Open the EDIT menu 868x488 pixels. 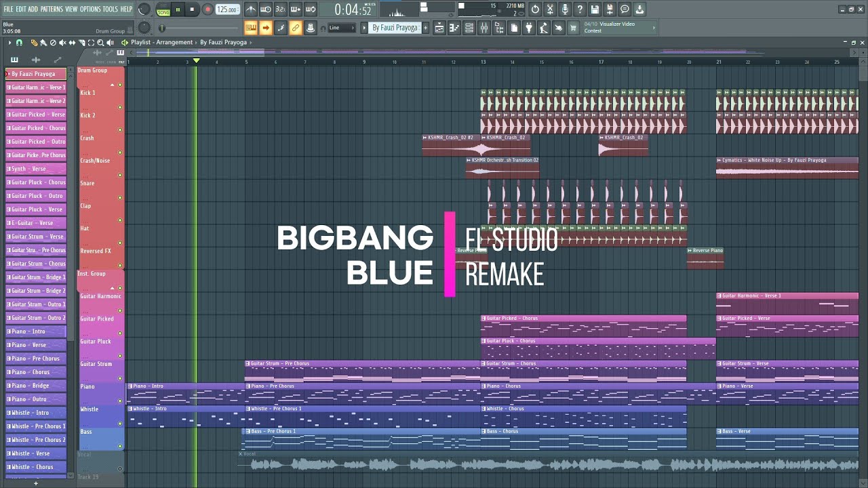pos(21,9)
